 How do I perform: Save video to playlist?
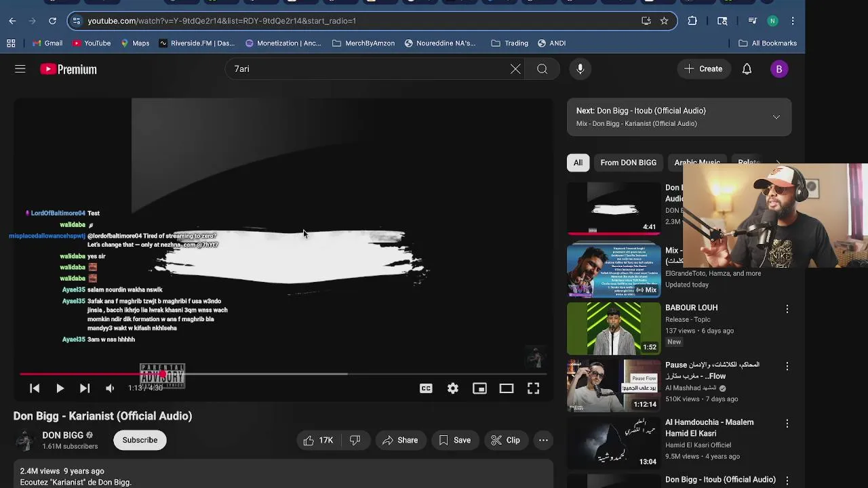tap(455, 441)
